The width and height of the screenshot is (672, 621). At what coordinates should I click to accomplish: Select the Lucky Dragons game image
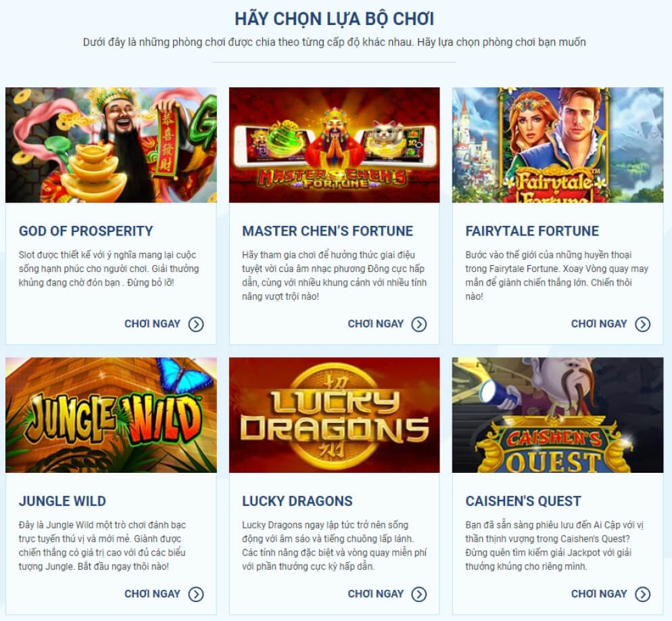click(334, 415)
